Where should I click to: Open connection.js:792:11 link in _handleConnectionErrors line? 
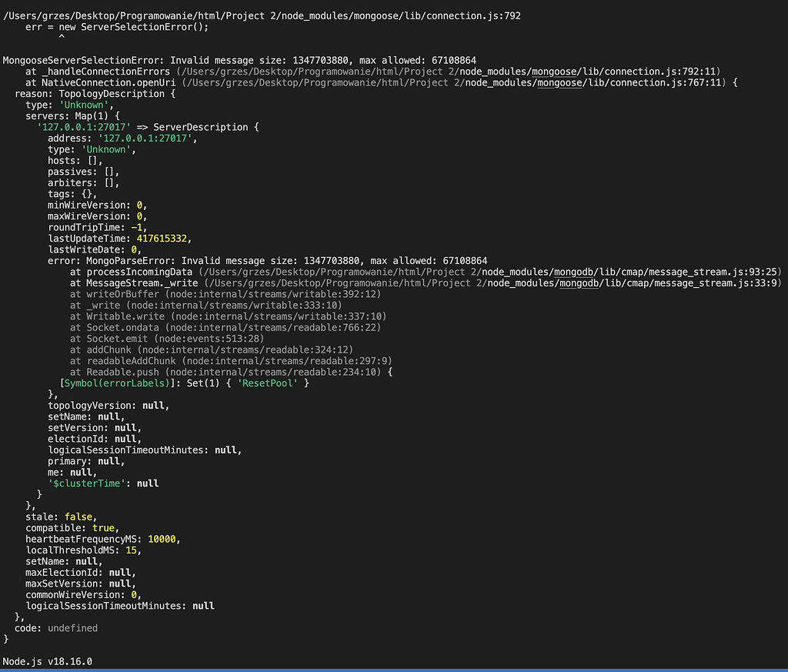click(x=448, y=71)
